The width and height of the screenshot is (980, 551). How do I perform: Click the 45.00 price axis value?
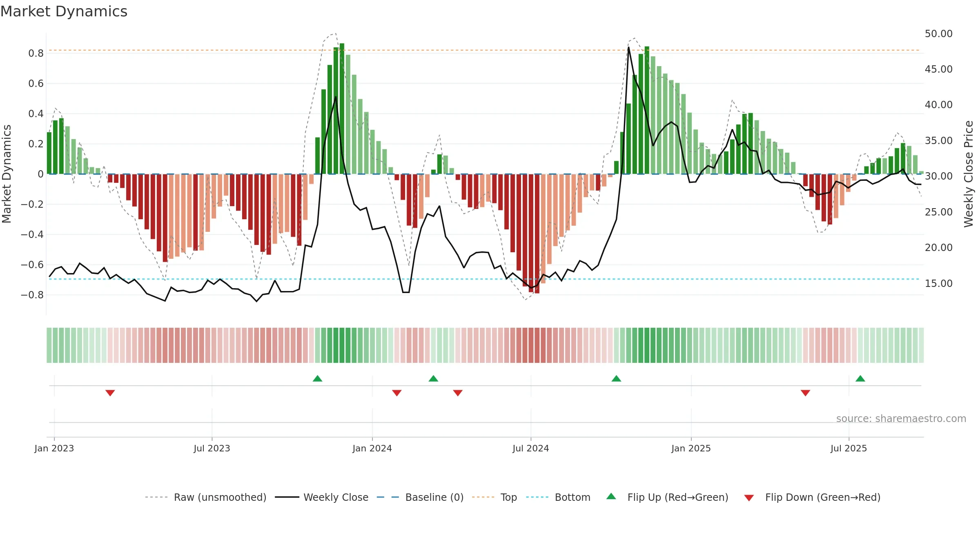click(x=939, y=69)
